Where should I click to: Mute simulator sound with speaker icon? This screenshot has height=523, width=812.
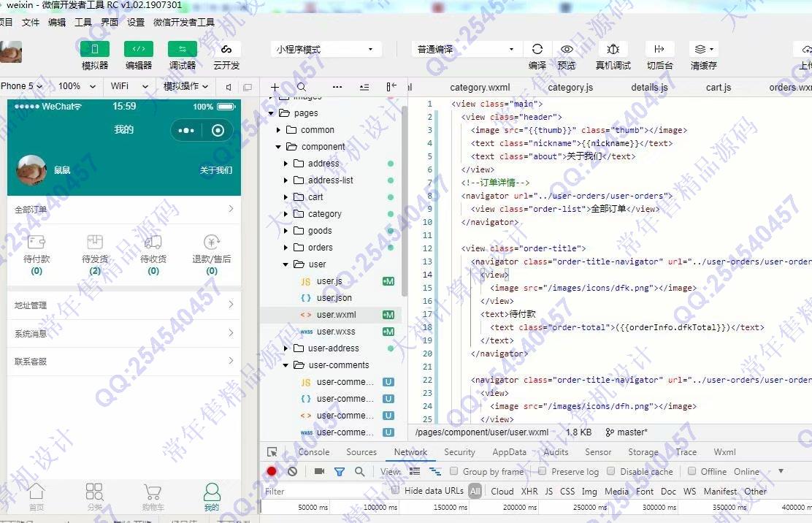[229, 87]
